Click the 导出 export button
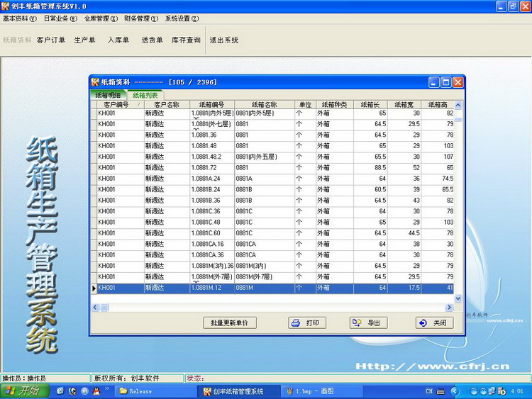 tap(368, 322)
